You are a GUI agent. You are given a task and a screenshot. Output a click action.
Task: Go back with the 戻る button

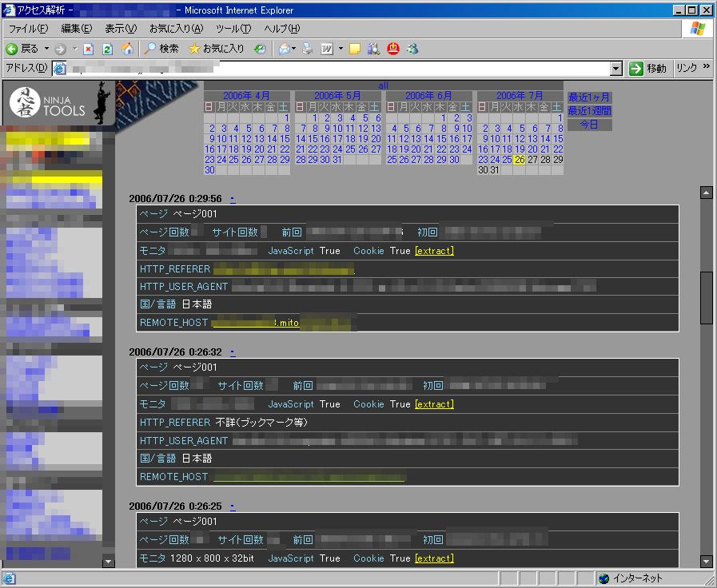click(22, 49)
